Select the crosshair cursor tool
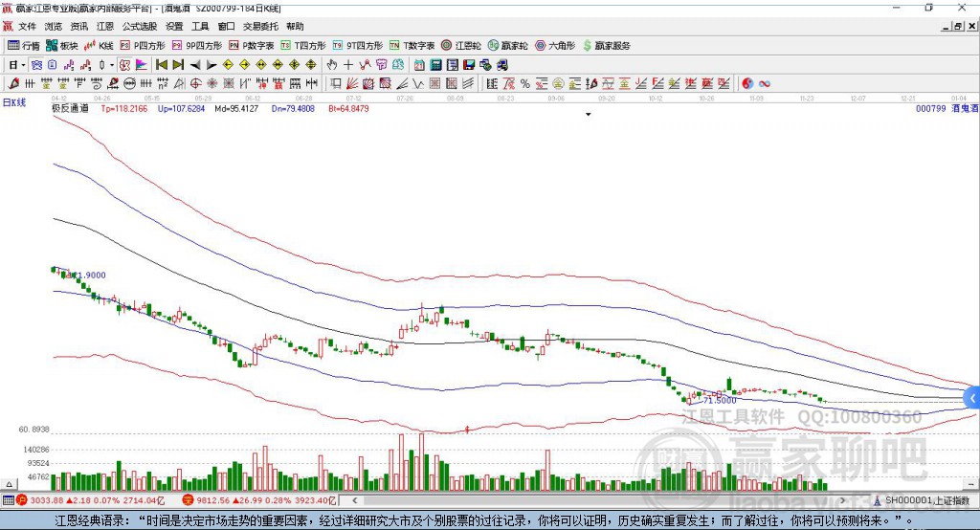 point(348,65)
